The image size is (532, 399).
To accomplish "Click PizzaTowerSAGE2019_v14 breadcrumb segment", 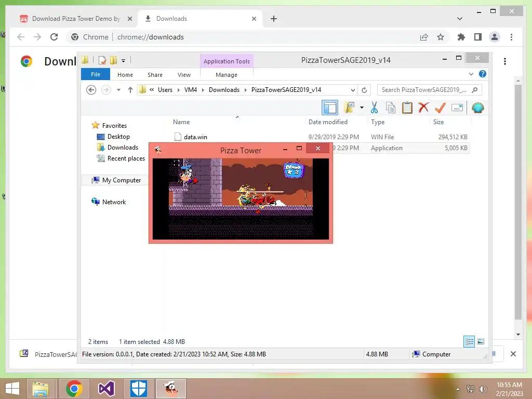I will [x=286, y=90].
